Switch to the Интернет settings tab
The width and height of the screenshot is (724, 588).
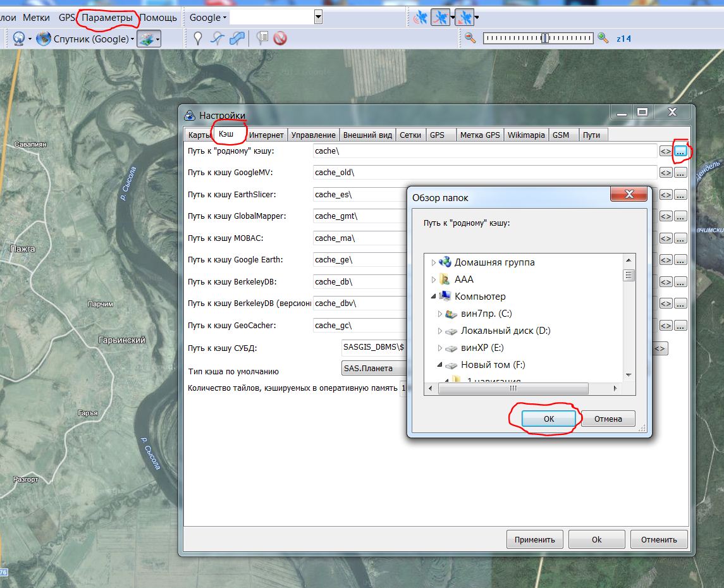pyautogui.click(x=266, y=135)
